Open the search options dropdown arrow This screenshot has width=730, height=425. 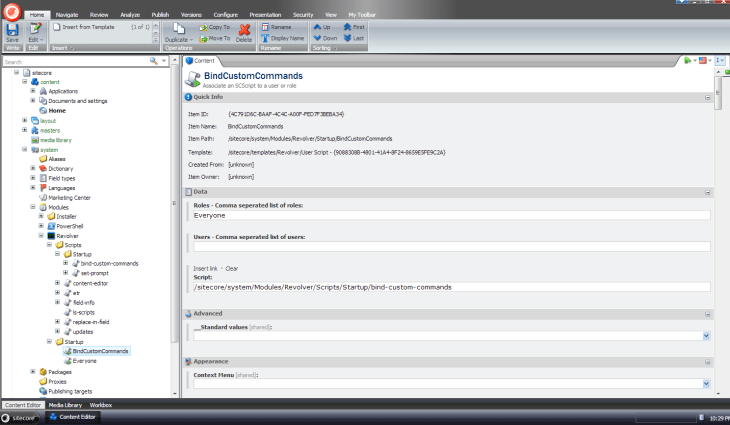coord(163,61)
